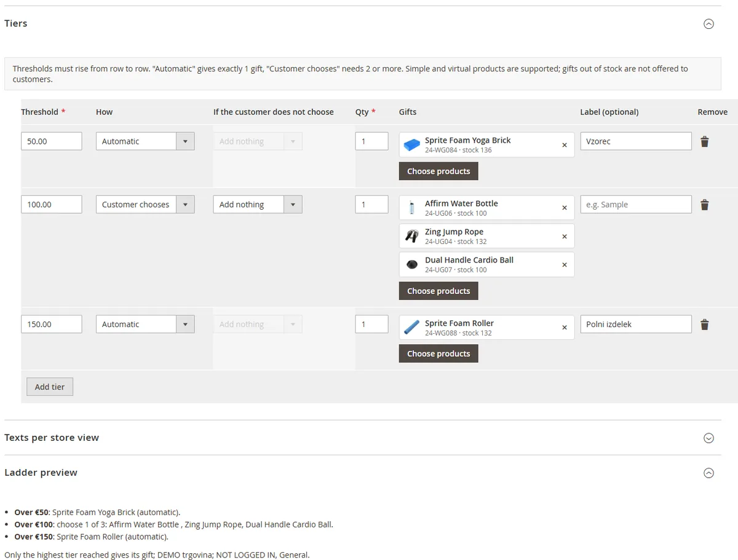The height and width of the screenshot is (560, 738).
Task: Open the How dropdown for the 50.00 tier
Action: point(145,141)
